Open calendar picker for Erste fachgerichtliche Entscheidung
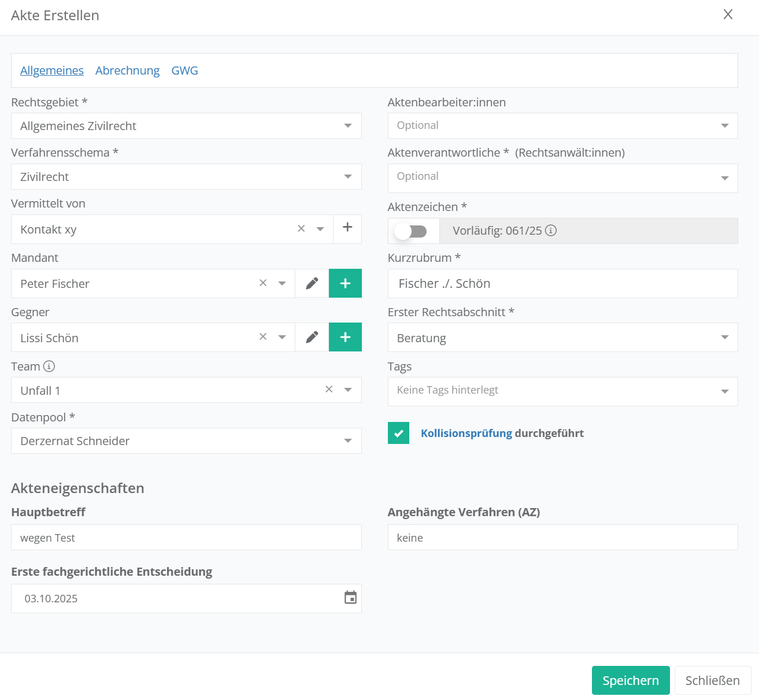Image resolution: width=759 pixels, height=700 pixels. [x=350, y=598]
